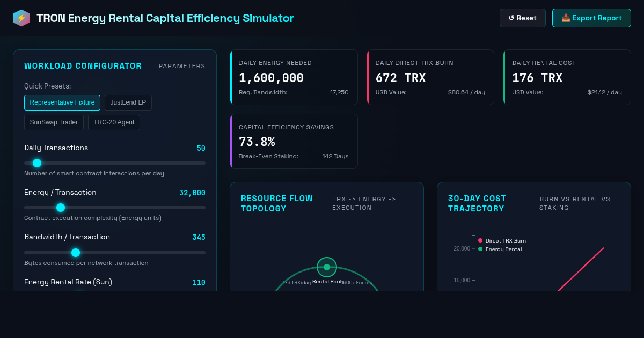Click the 73.8% savings figure

257,142
